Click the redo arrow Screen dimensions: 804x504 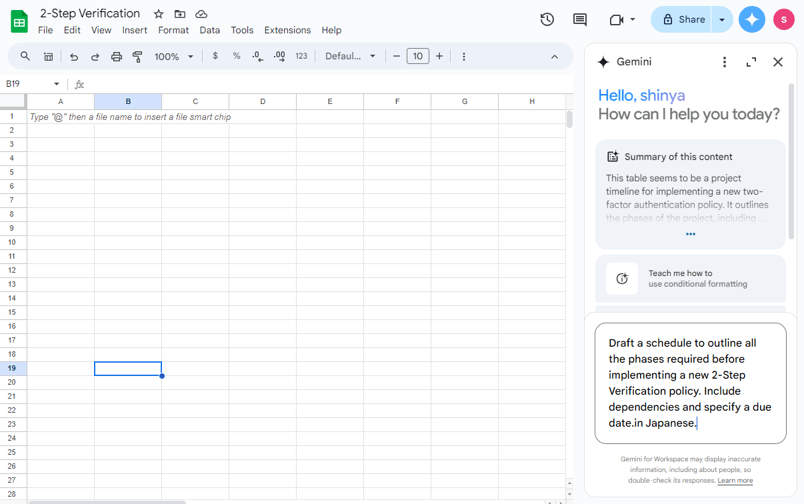[x=95, y=56]
